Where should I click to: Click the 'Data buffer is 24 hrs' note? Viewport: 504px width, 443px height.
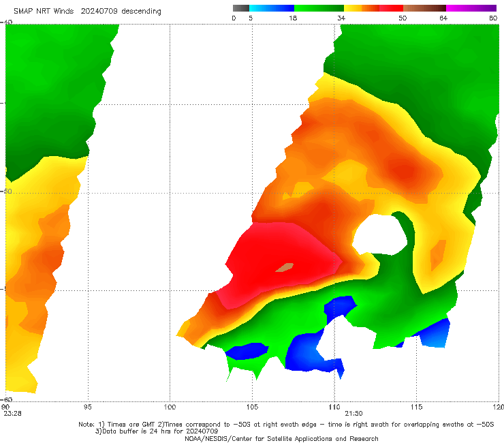157,431
